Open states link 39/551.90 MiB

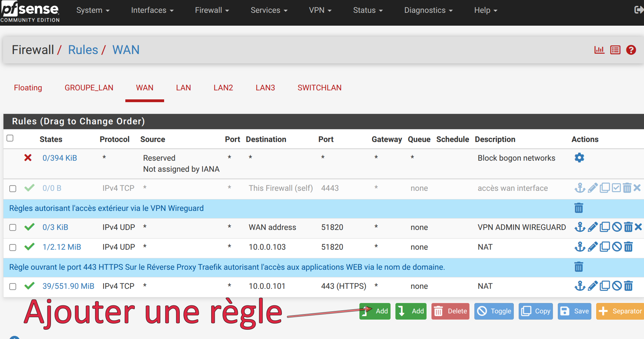(x=68, y=286)
